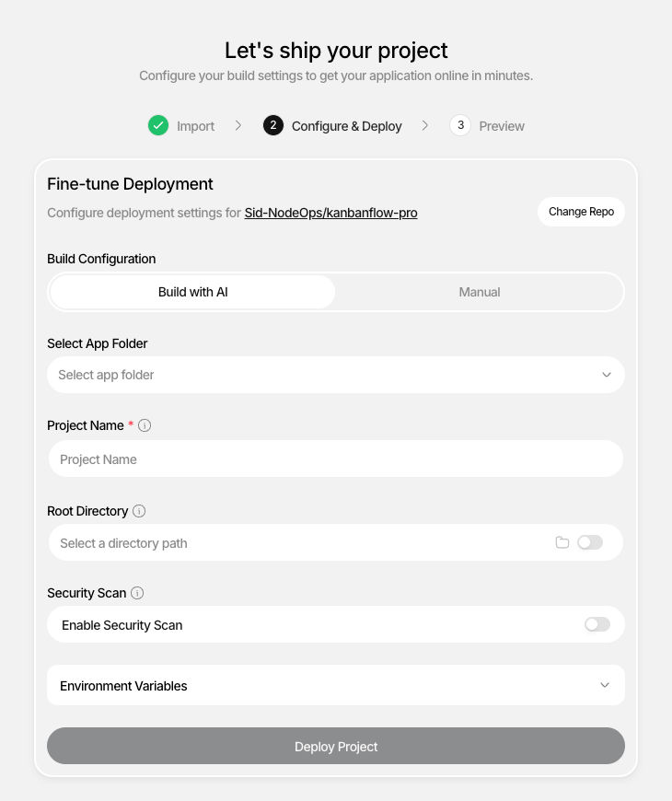Toggle the Root Directory switch

(x=590, y=543)
